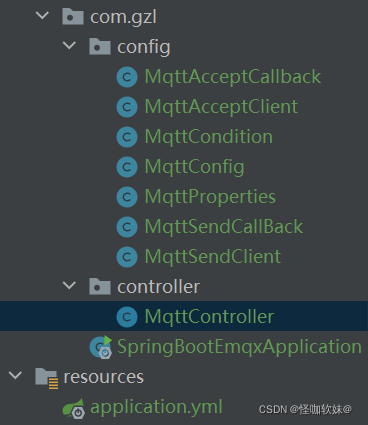Select the MqttConfig file name
368x425 pixels.
click(194, 167)
